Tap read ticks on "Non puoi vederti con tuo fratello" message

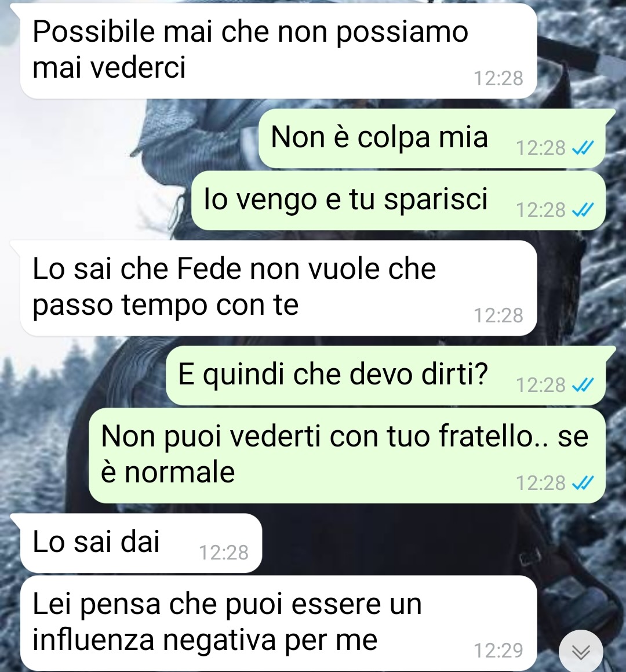(583, 483)
